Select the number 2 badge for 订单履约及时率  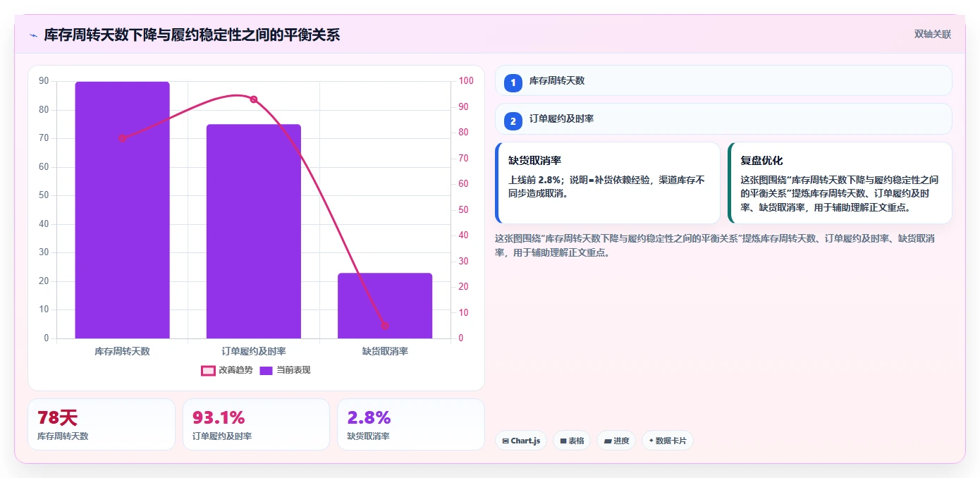click(513, 121)
